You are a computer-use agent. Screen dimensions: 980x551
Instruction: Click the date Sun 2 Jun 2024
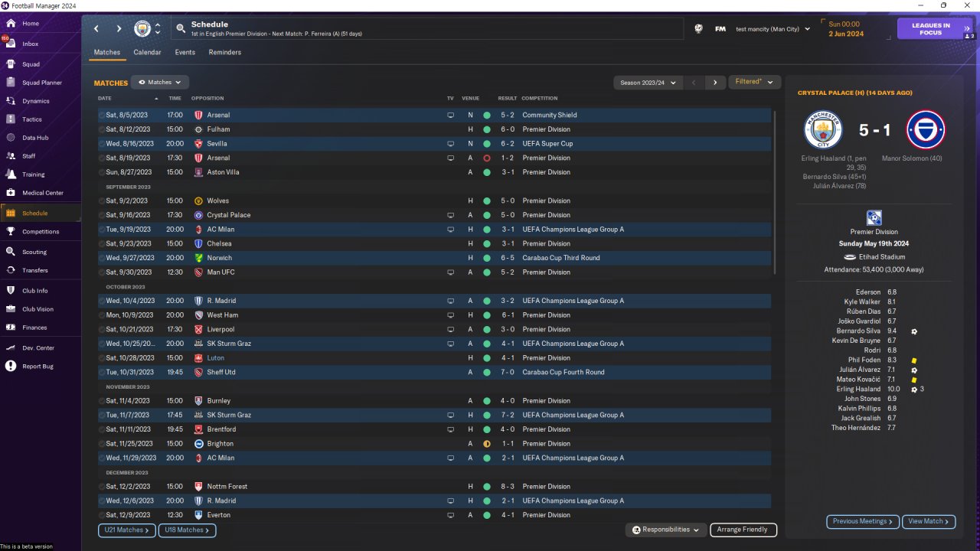[x=846, y=29]
